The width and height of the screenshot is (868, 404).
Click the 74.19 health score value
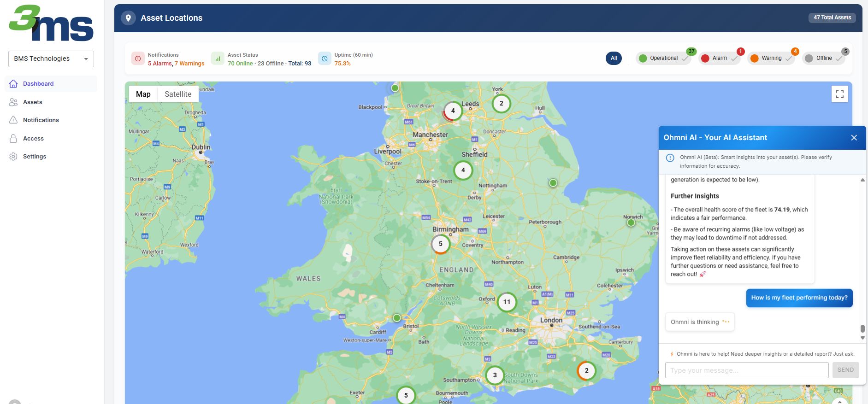click(782, 210)
